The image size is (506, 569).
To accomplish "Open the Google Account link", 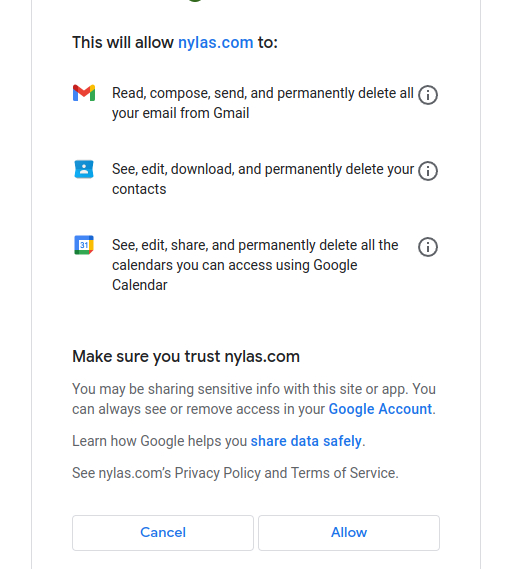I will click(x=380, y=409).
